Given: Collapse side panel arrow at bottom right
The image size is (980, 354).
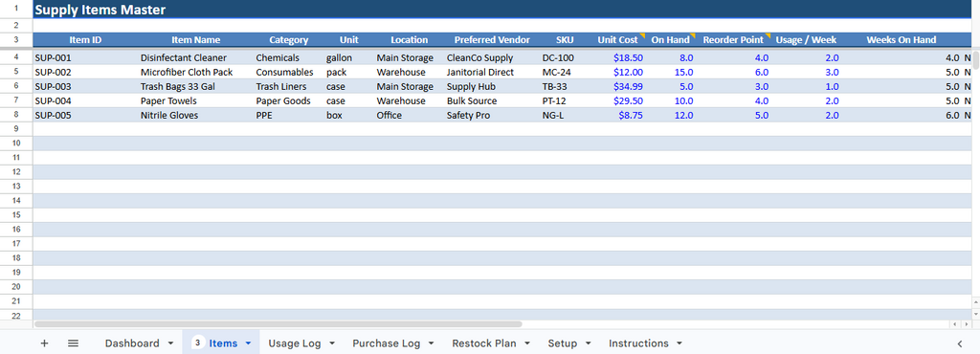Looking at the screenshot, I should [960, 343].
